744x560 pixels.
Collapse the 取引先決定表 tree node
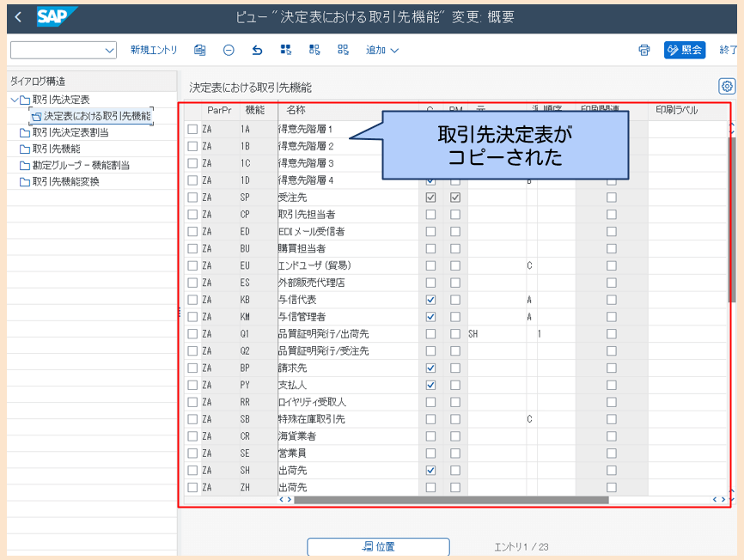point(15,100)
